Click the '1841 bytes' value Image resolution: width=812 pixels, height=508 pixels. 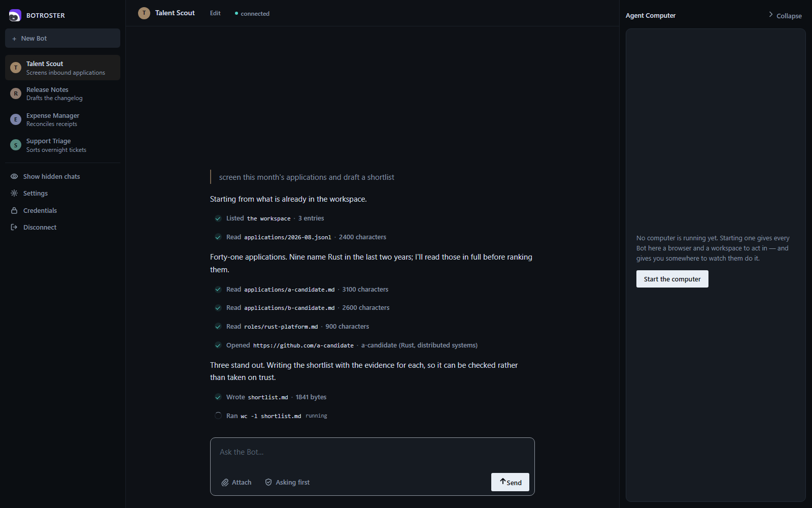click(x=311, y=397)
